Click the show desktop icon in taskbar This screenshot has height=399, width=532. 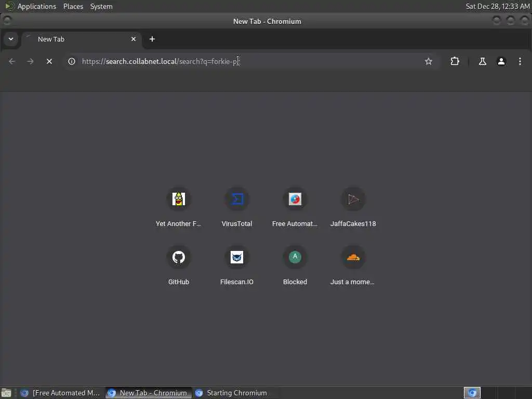pos(6,393)
